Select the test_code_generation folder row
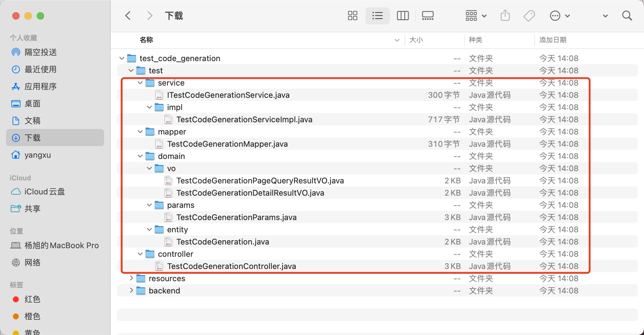The height and width of the screenshot is (335, 644). (x=377, y=58)
